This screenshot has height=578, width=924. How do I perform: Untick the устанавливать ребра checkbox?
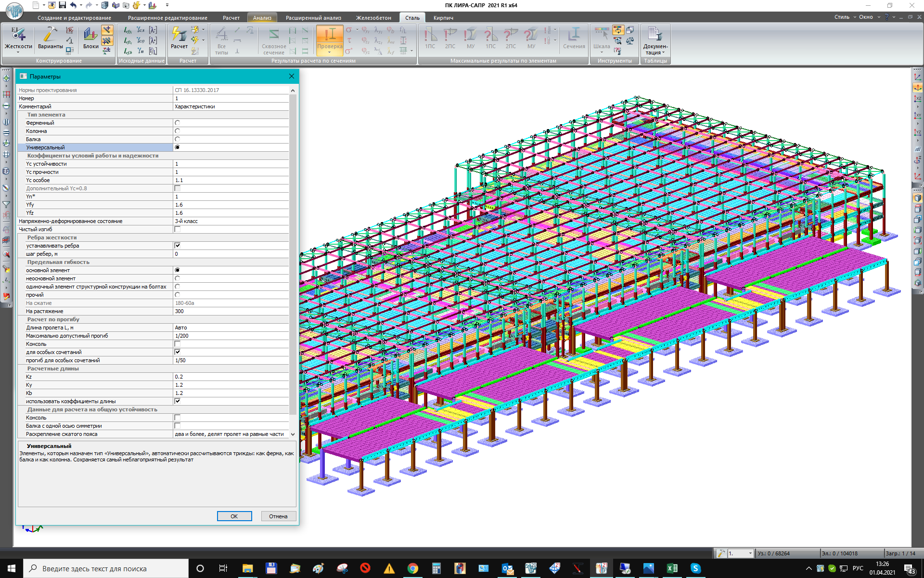(177, 246)
